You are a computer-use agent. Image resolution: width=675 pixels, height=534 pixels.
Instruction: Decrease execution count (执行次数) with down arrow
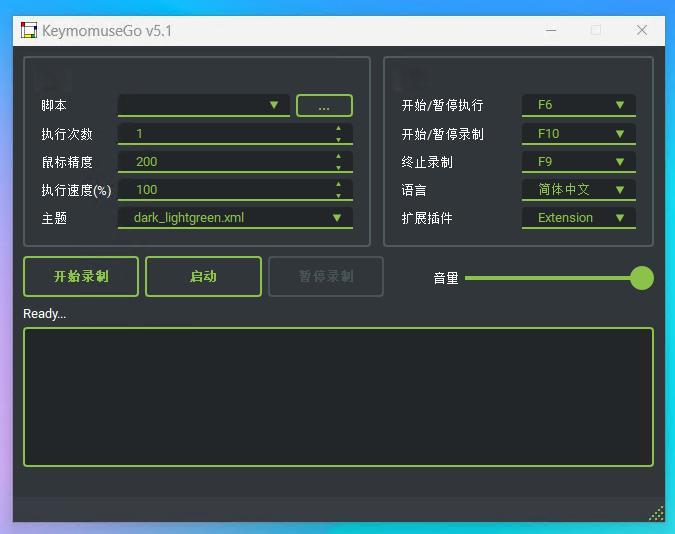(338, 139)
